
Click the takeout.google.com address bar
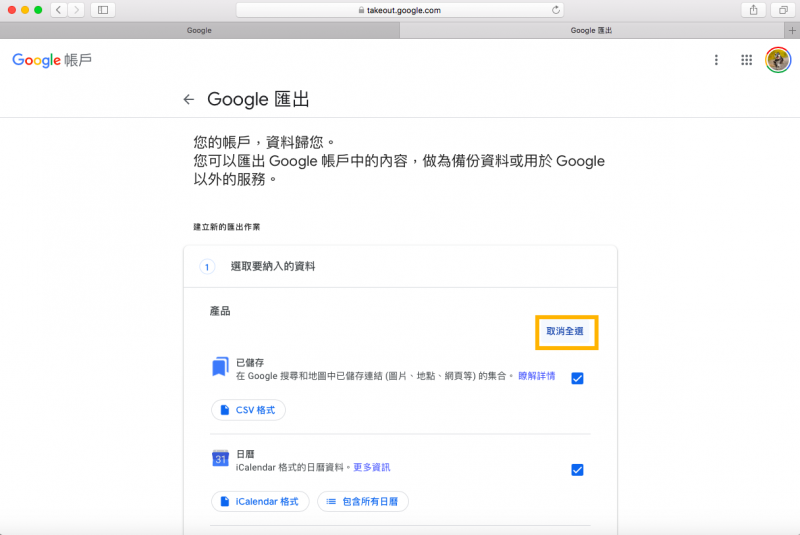pyautogui.click(x=399, y=10)
